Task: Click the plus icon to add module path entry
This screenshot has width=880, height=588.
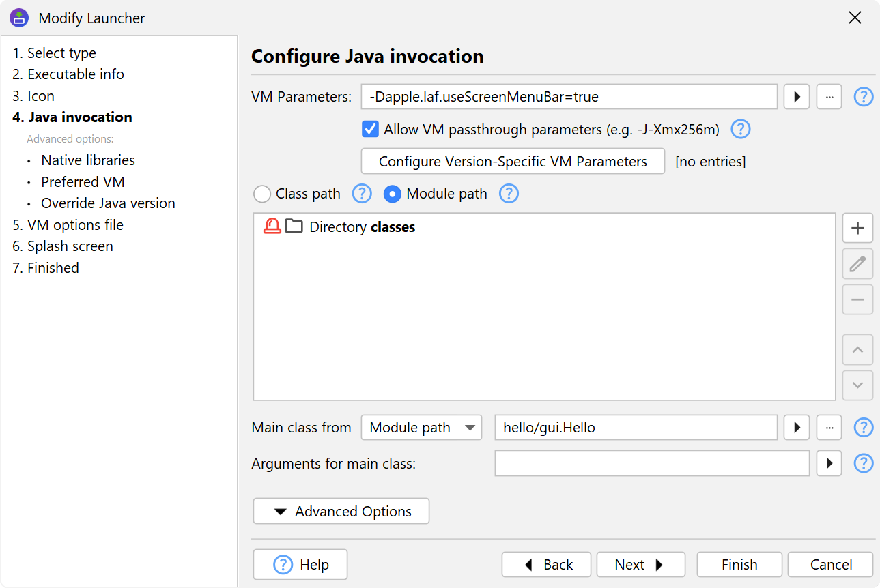Action: 857,228
